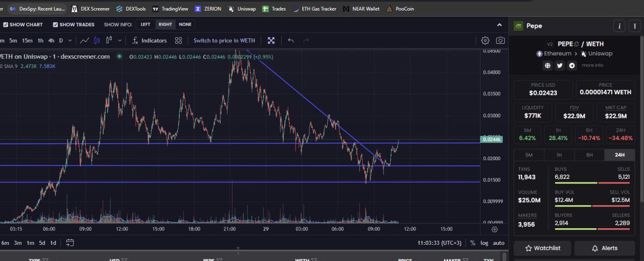
Task: Select the candlestick chart style
Action: (x=97, y=40)
